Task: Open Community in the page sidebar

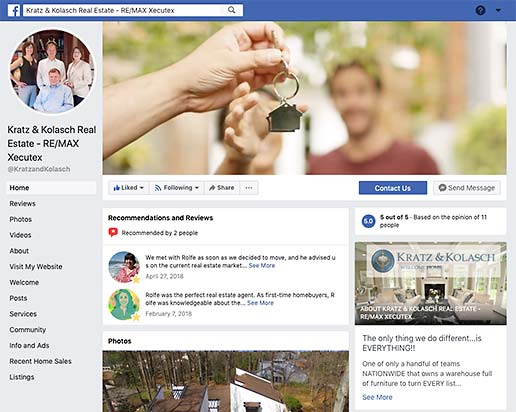Action: tap(28, 330)
